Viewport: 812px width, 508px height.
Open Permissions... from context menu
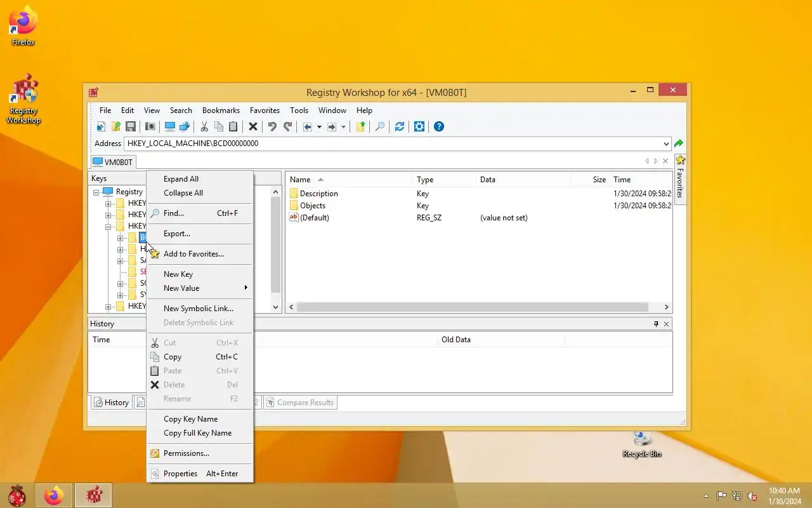[x=199, y=453]
